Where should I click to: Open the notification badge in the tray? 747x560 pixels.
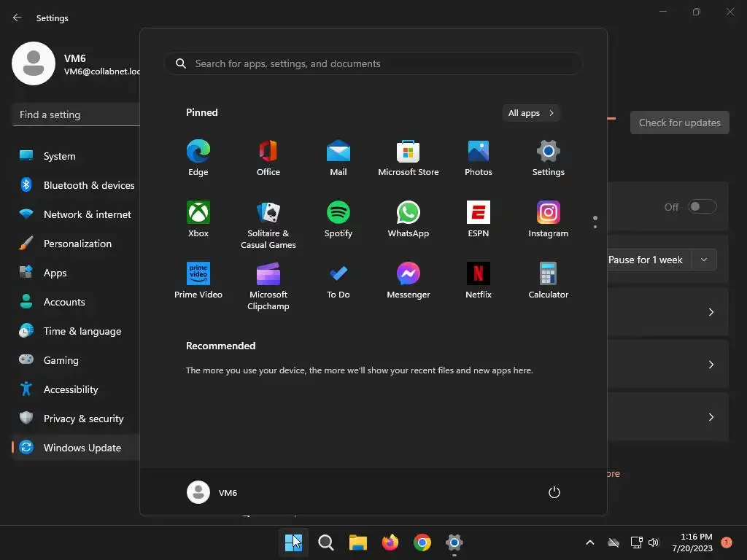point(727,542)
